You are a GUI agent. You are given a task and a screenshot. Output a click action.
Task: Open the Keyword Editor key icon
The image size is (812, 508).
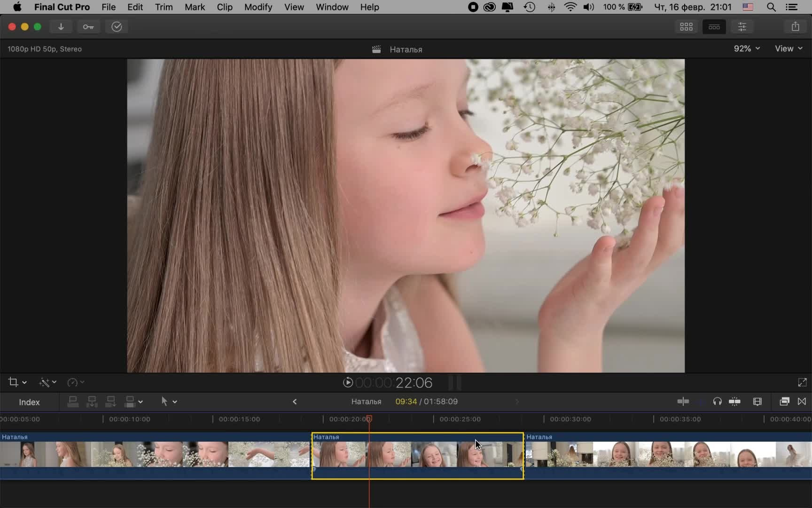tap(88, 27)
